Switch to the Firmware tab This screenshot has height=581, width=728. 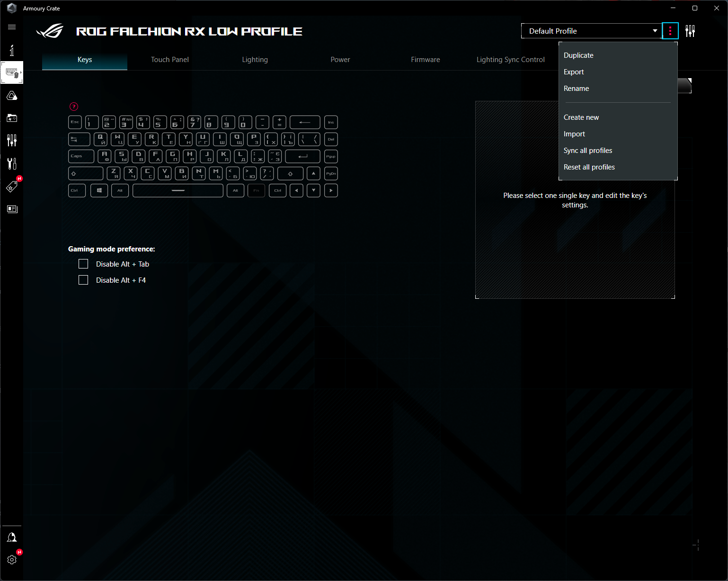pyautogui.click(x=426, y=60)
